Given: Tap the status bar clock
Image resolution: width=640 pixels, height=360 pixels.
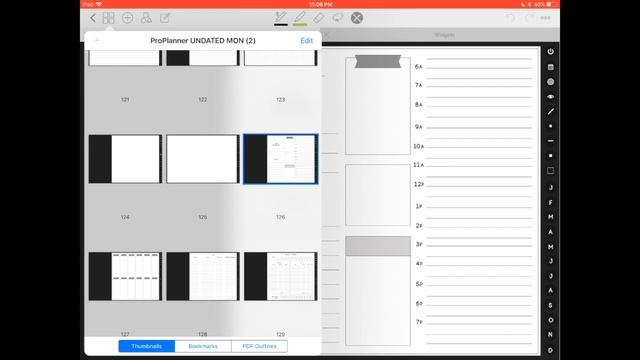Looking at the screenshot, I should click(320, 4).
